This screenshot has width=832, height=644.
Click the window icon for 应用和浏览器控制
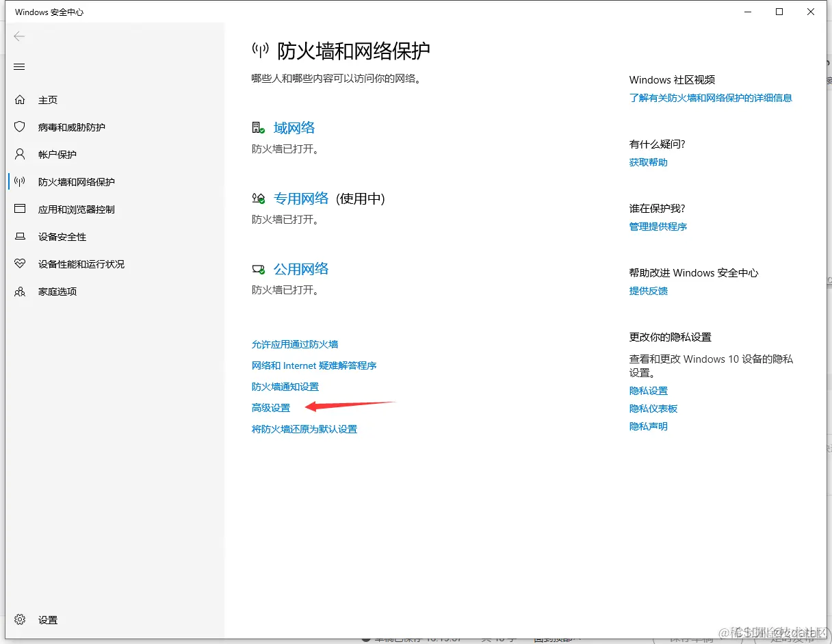[20, 209]
